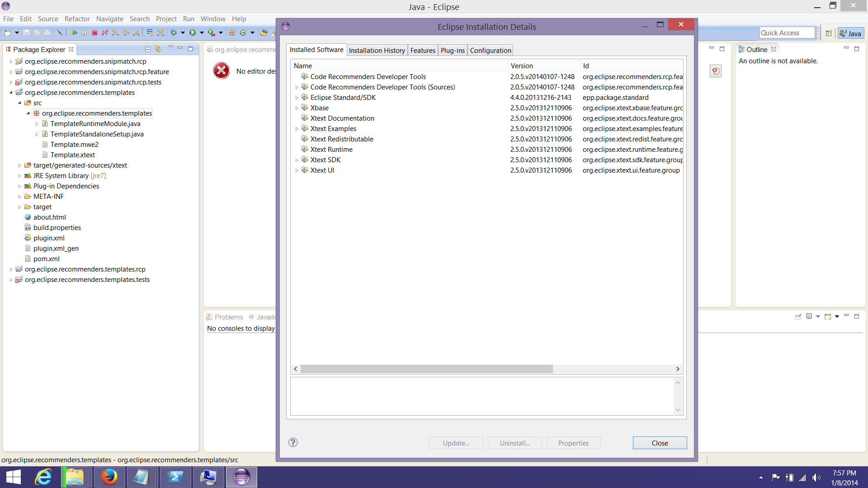Click the Run External Tools icon
868x488 pixels.
(x=211, y=33)
